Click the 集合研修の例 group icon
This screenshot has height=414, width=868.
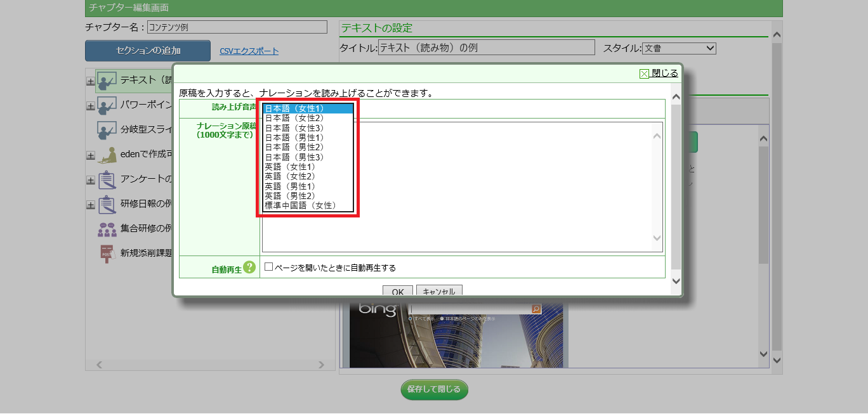click(x=107, y=229)
